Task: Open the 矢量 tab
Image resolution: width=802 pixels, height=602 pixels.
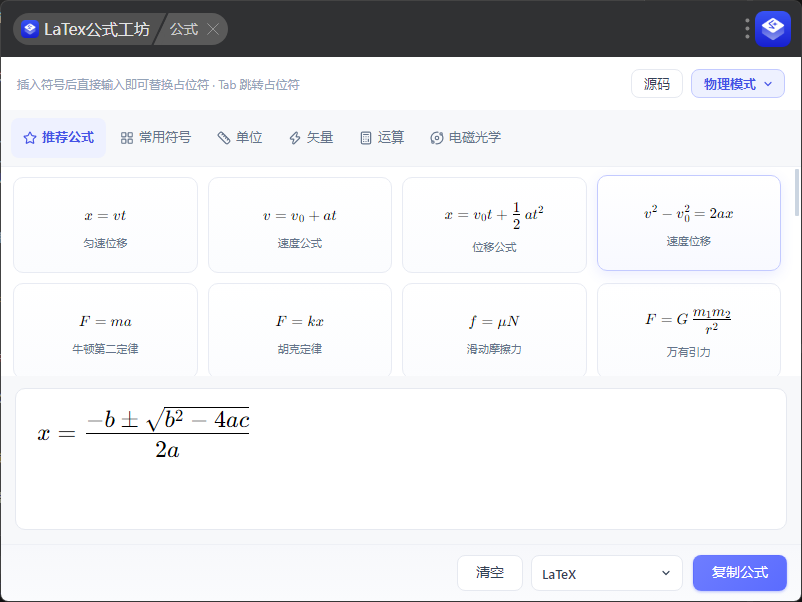Action: (x=311, y=138)
